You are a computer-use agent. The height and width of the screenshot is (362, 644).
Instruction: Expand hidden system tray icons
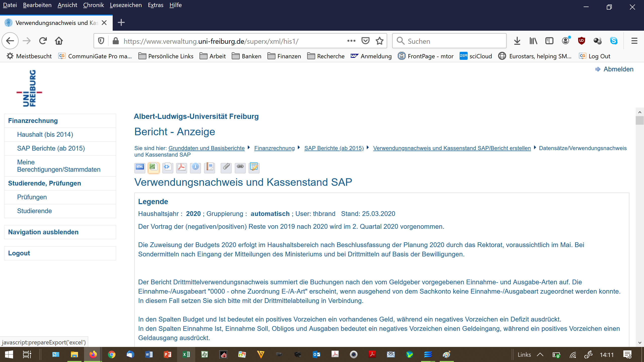pyautogui.click(x=540, y=355)
